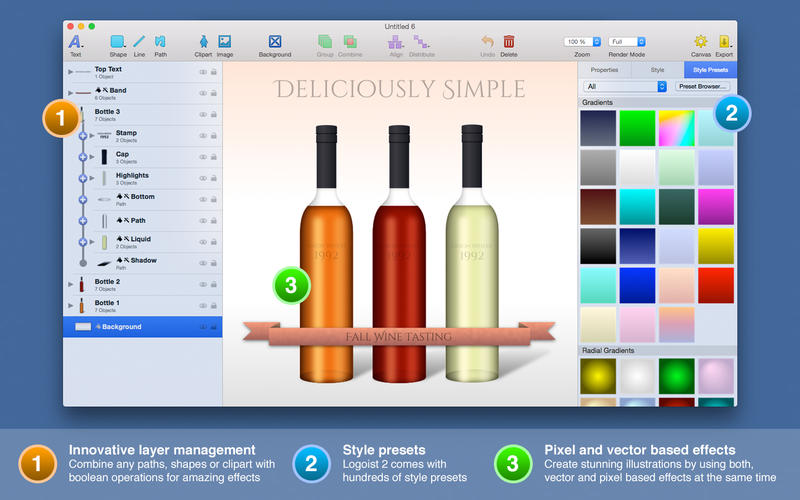Viewport: 800px width, 500px height.
Task: Click the boolean node next to Liquid
Action: 83,242
